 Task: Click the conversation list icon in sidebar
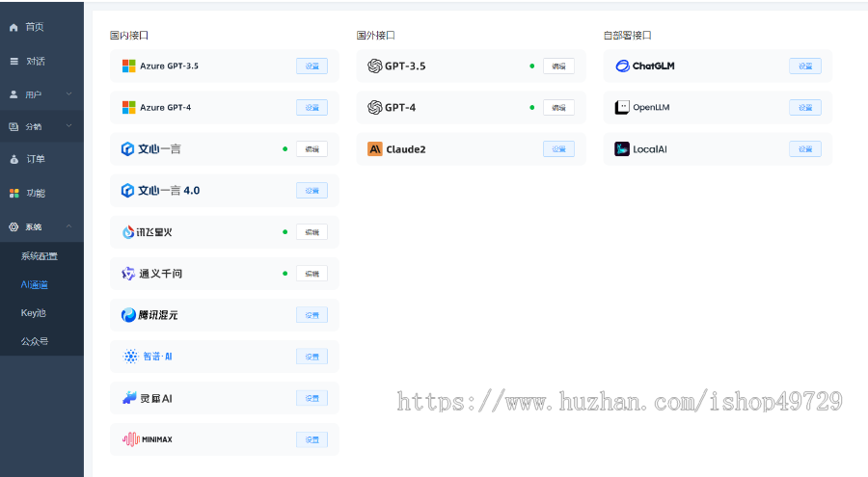14,62
